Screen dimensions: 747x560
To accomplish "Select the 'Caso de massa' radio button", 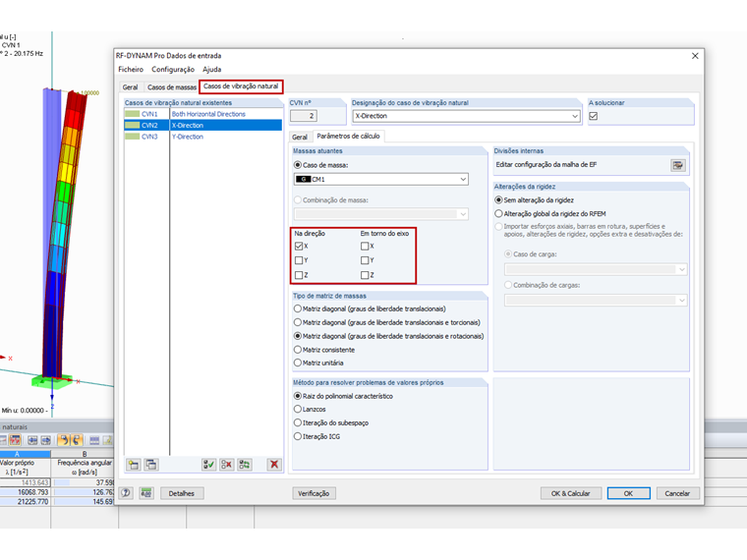I will pyautogui.click(x=298, y=165).
